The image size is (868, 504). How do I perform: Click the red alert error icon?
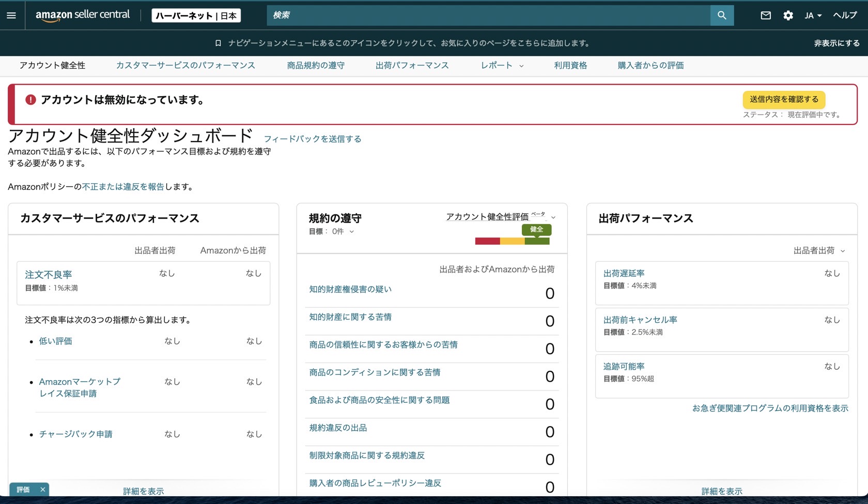pyautogui.click(x=30, y=100)
